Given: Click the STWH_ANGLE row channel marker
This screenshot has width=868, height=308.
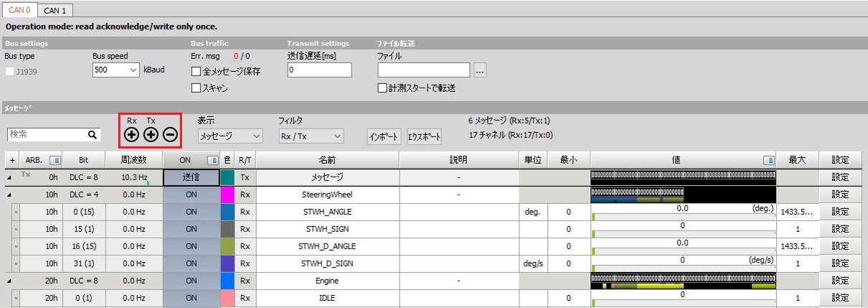Looking at the screenshot, I should point(16,212).
